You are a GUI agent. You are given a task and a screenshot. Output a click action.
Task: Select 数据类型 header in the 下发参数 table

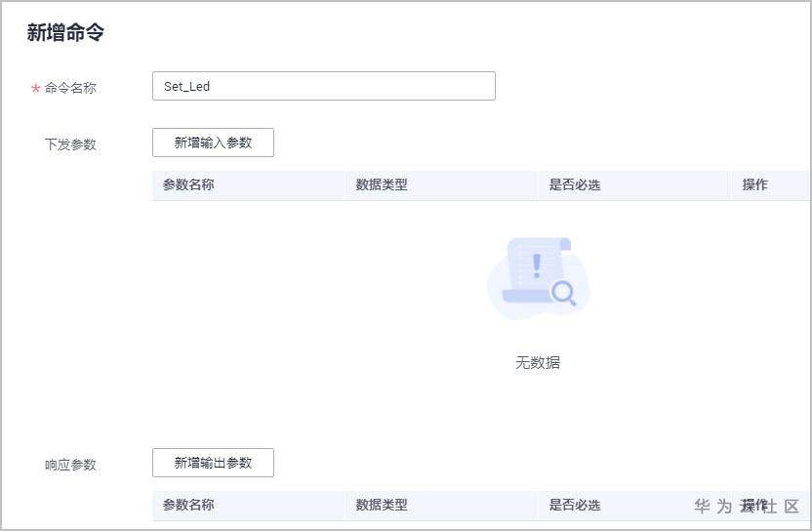click(382, 184)
